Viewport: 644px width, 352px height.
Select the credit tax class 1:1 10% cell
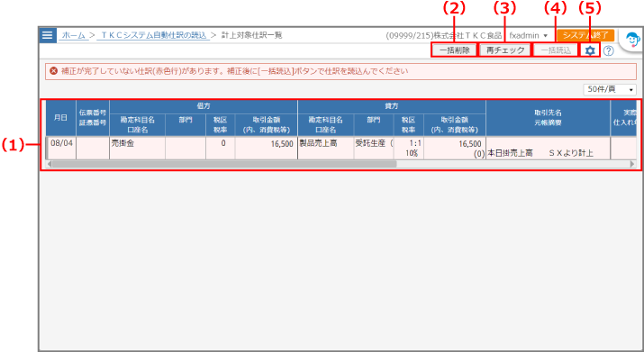point(409,148)
